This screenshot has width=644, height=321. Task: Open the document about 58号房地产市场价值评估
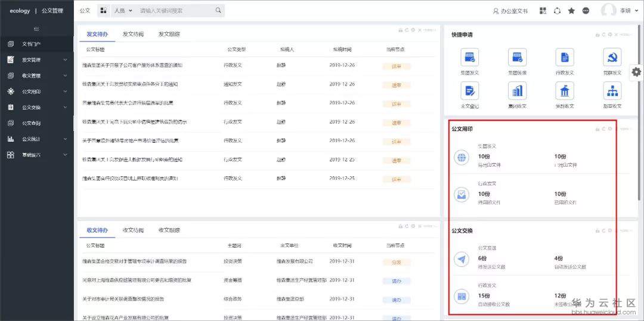(130, 141)
